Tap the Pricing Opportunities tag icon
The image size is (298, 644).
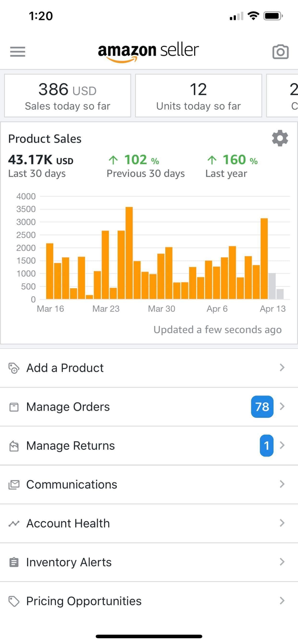pyautogui.click(x=14, y=601)
